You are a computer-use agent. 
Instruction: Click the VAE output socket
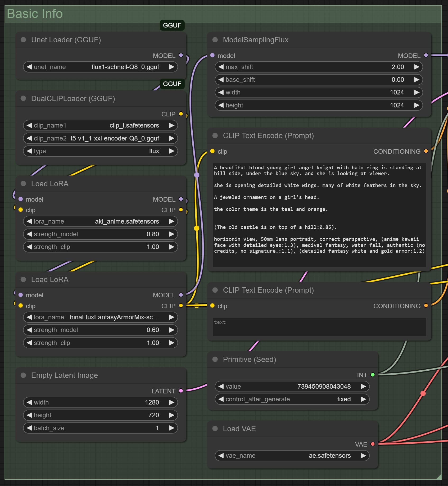click(373, 444)
